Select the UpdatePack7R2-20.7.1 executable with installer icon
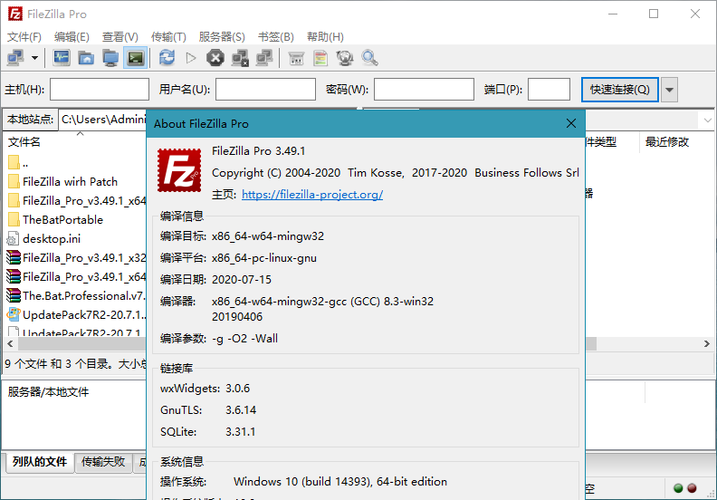The height and width of the screenshot is (500, 717). [76, 315]
